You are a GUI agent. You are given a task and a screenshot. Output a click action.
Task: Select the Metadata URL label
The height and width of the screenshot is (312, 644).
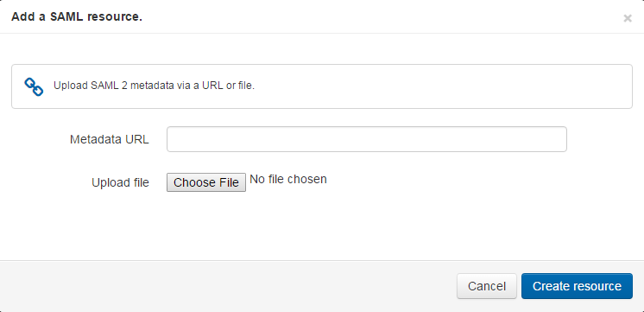pyautogui.click(x=110, y=139)
